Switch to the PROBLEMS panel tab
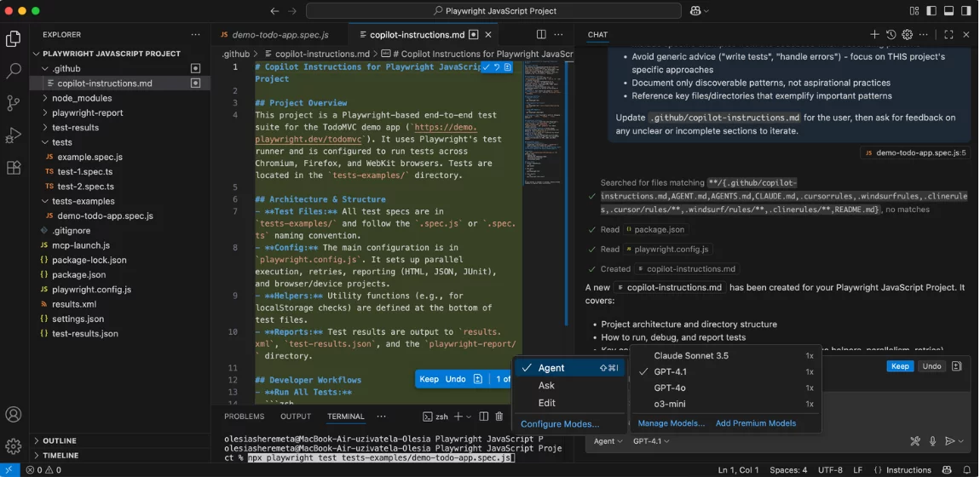Viewport: 980px width, 477px height. 244,417
